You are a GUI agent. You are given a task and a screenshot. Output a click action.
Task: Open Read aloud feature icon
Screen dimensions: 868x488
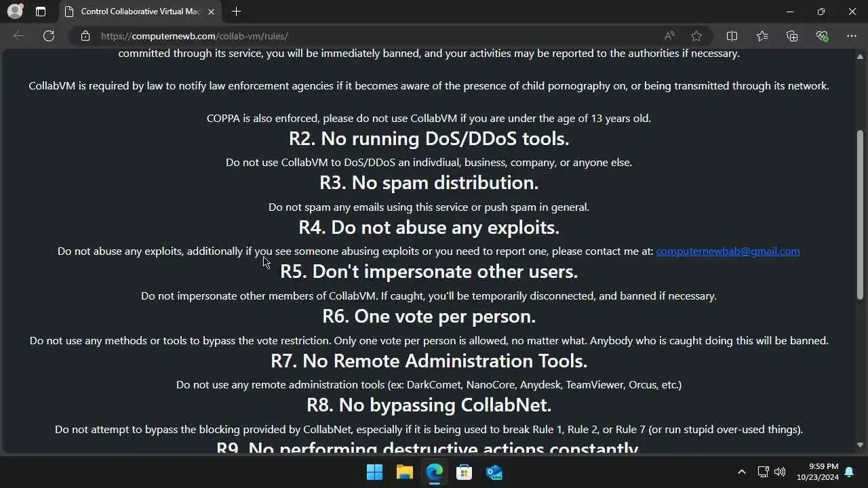coord(669,36)
